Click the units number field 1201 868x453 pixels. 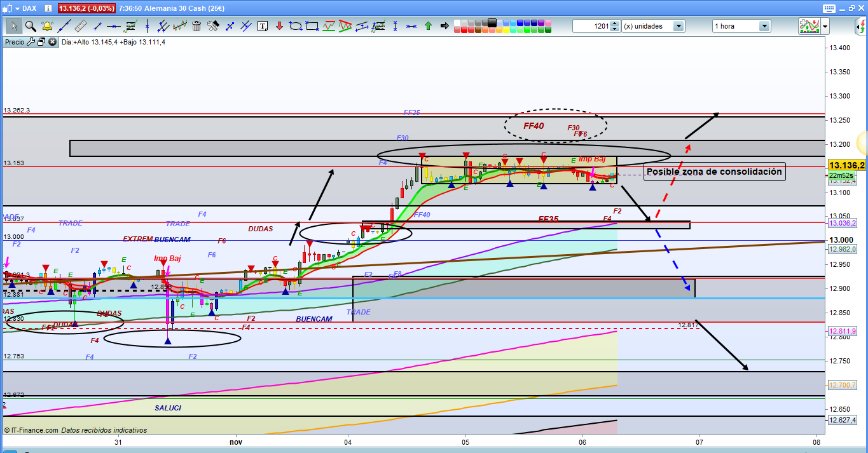click(x=591, y=26)
